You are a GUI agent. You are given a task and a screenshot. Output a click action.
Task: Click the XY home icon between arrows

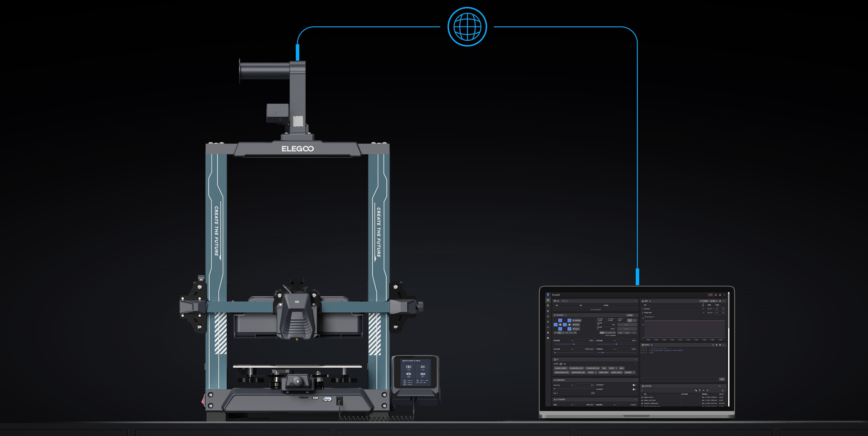click(x=560, y=325)
